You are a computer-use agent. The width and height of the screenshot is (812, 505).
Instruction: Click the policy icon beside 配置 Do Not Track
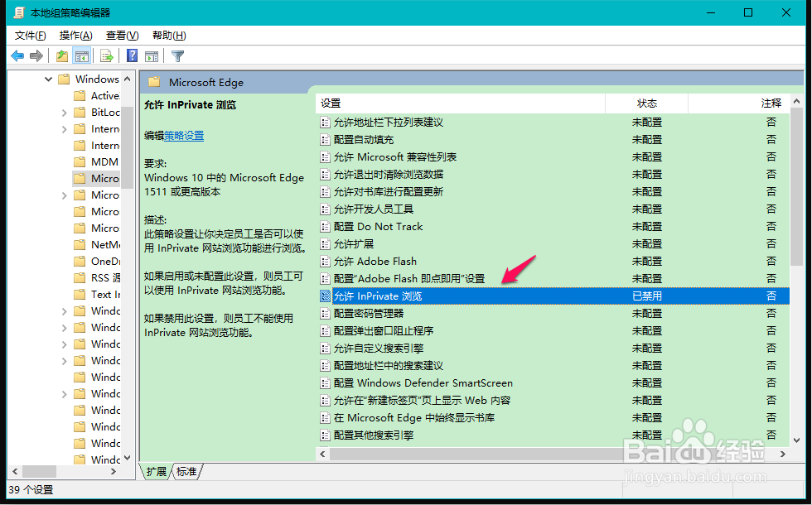(x=325, y=227)
